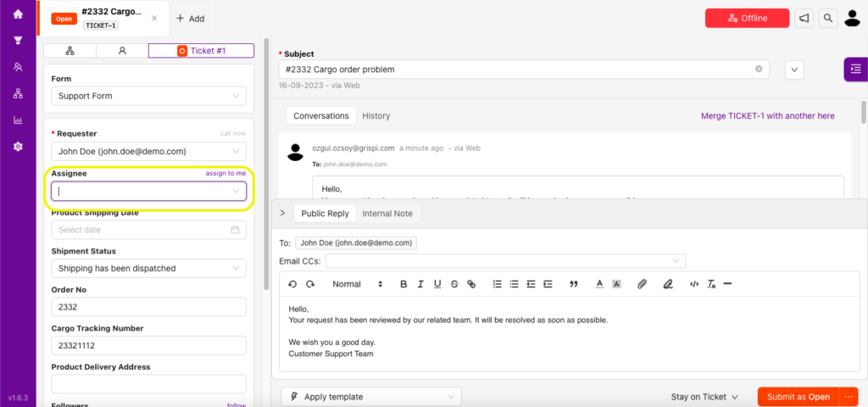
Task: Click the Cargo Tracking Number field
Action: click(148, 346)
